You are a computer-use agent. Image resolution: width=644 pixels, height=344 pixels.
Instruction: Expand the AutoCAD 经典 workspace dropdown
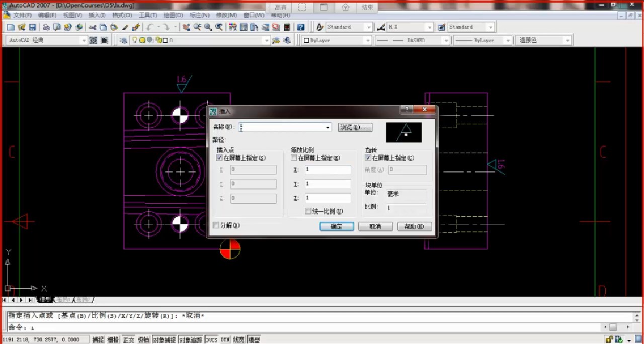point(84,40)
